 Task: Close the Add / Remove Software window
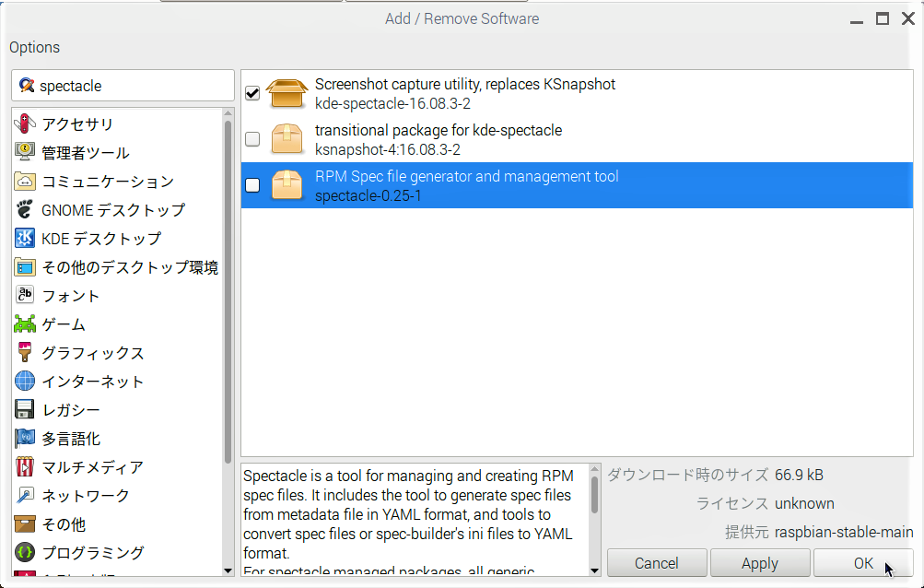[908, 18]
